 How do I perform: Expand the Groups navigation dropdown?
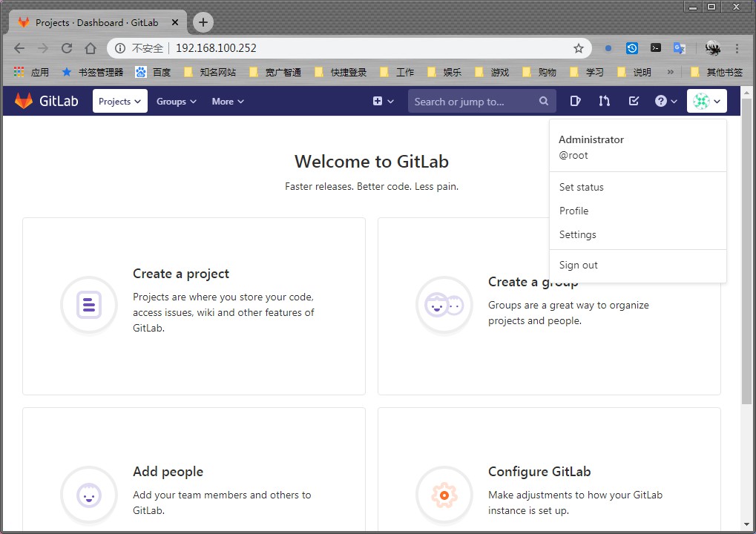(x=176, y=101)
